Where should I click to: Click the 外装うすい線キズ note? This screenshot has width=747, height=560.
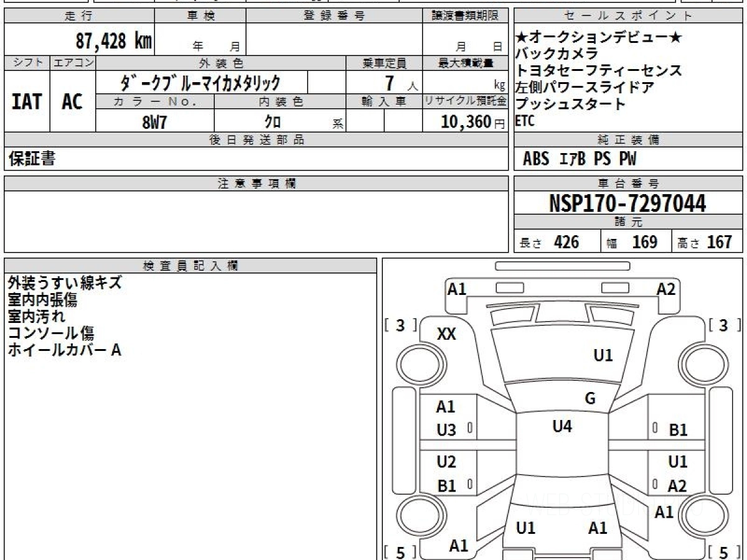pos(65,282)
